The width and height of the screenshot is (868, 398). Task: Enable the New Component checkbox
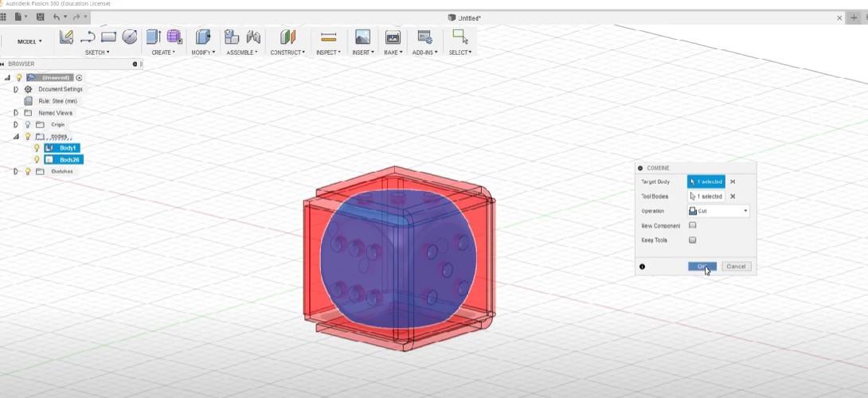click(x=693, y=225)
